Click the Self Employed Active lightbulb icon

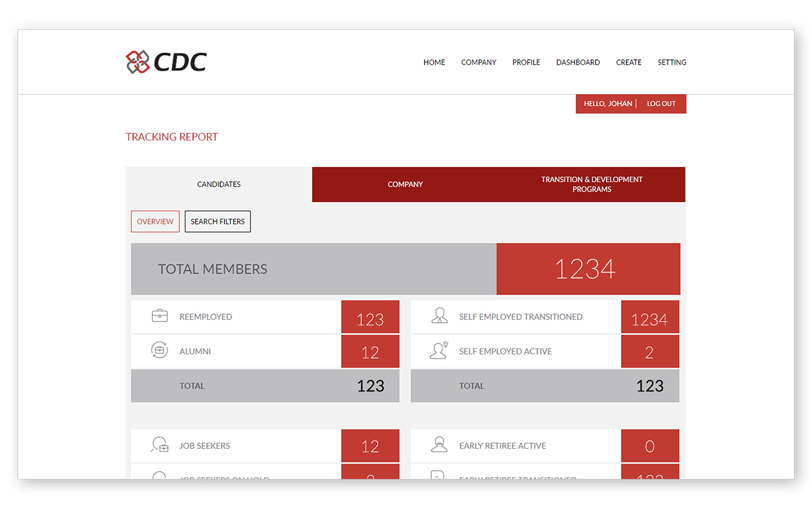pyautogui.click(x=439, y=350)
